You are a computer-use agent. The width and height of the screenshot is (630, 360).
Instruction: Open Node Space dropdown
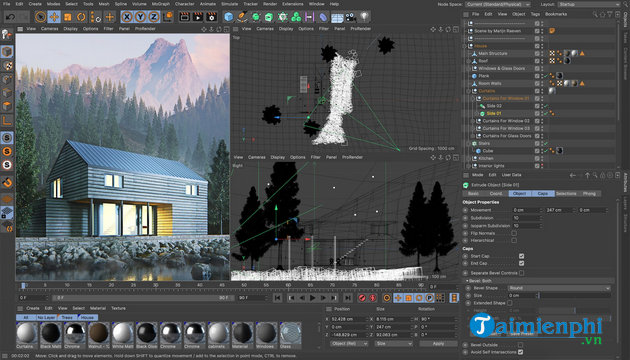(498, 4)
